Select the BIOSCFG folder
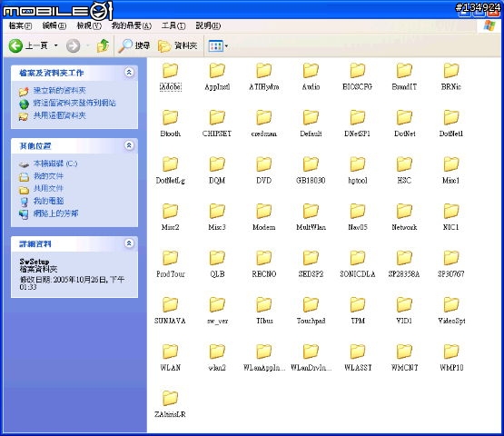The height and width of the screenshot is (436, 504). [x=358, y=77]
